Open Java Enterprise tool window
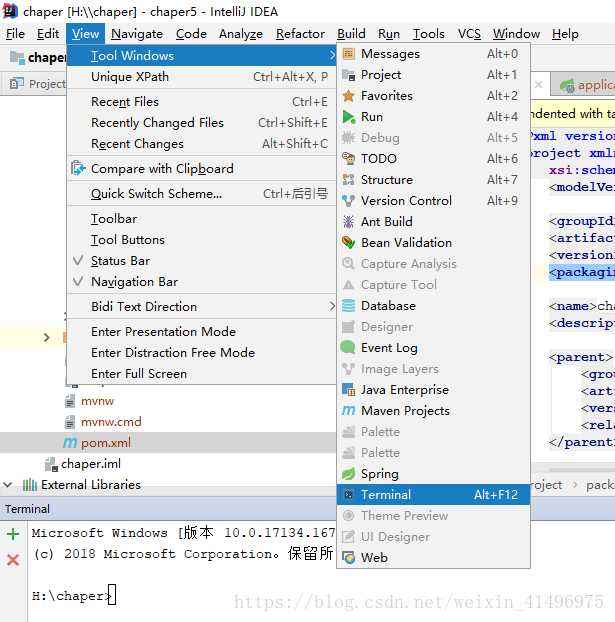The width and height of the screenshot is (615, 622). coord(433,390)
